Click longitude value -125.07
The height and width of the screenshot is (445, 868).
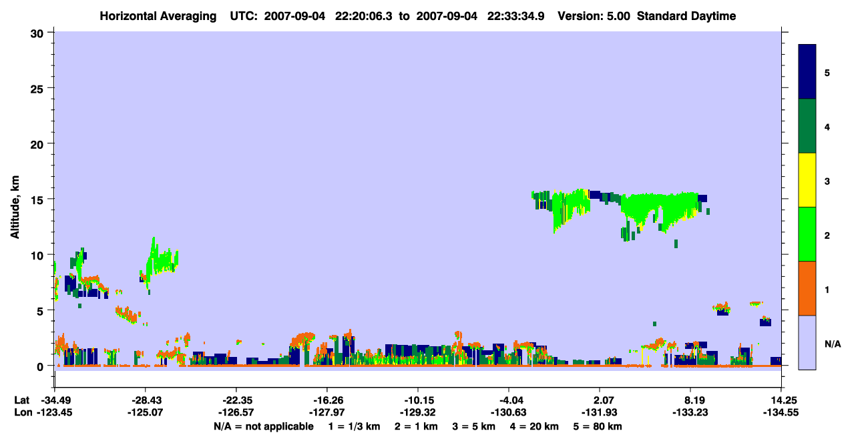(x=146, y=412)
